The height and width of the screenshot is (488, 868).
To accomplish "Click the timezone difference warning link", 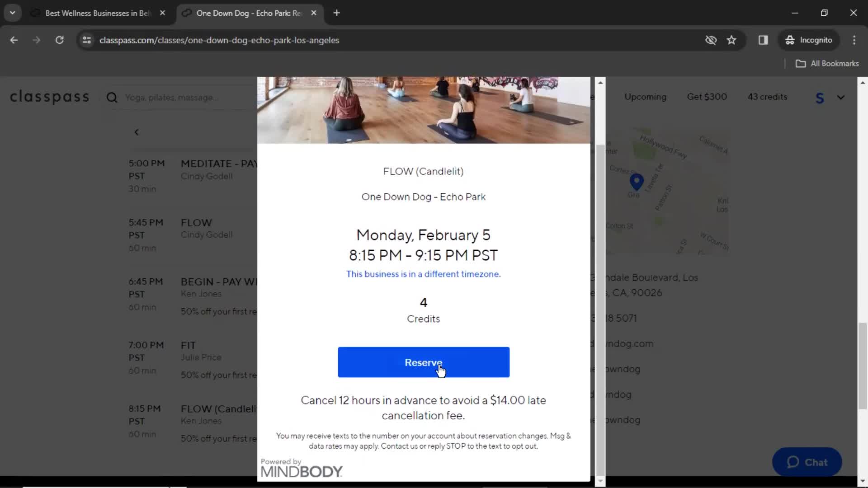I will 423,273.
